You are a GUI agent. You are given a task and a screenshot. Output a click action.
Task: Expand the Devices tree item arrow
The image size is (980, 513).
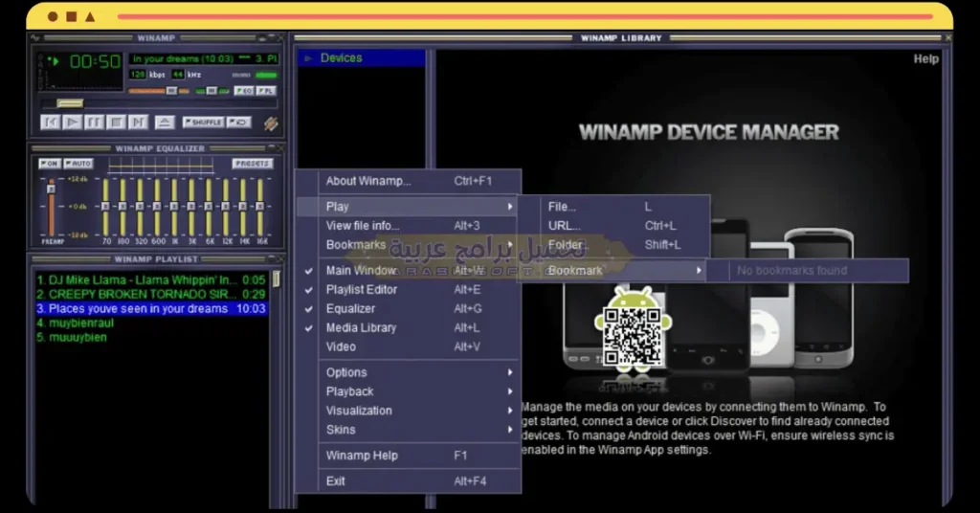[x=308, y=58]
